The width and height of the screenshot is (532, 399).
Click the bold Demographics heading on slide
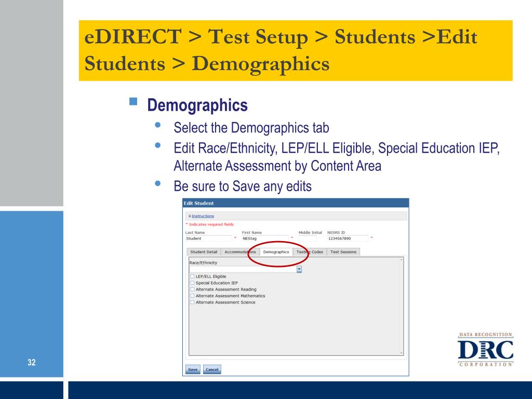(197, 105)
